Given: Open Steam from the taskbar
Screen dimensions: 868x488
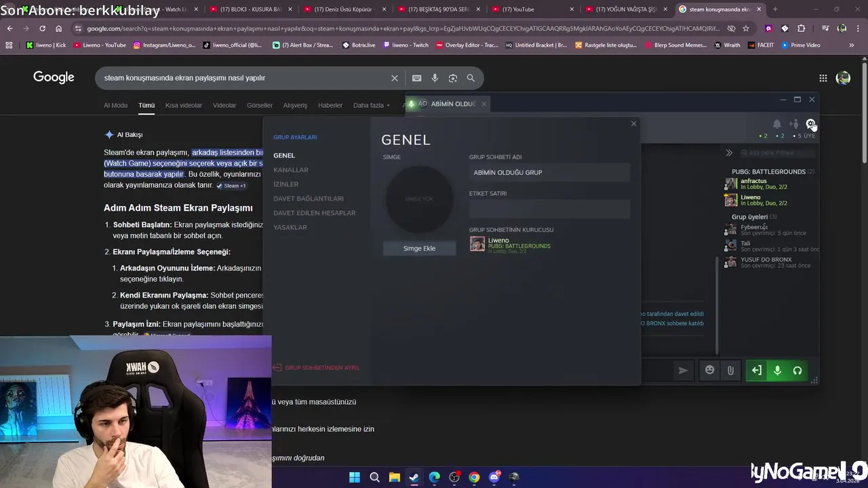Looking at the screenshot, I should coord(414,477).
